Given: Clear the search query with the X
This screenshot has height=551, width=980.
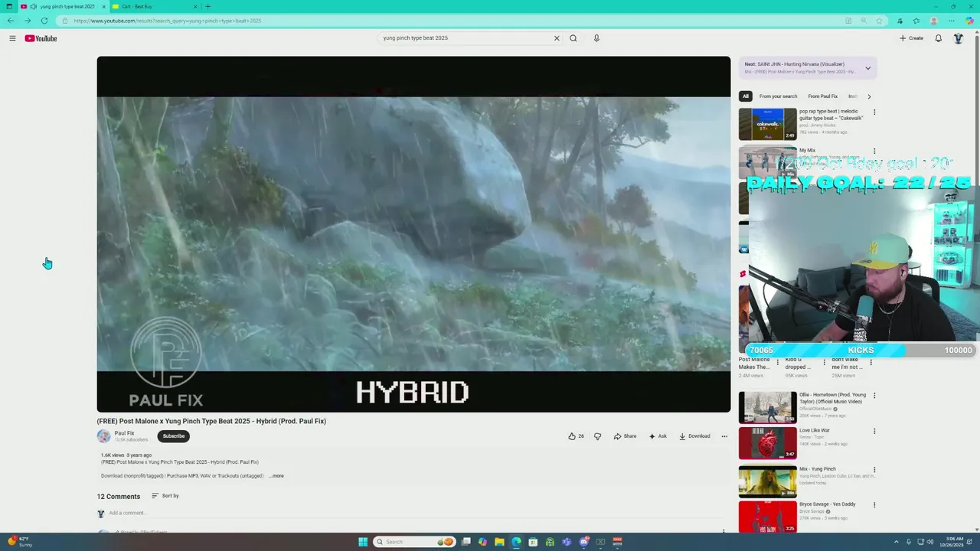Looking at the screenshot, I should (x=557, y=38).
